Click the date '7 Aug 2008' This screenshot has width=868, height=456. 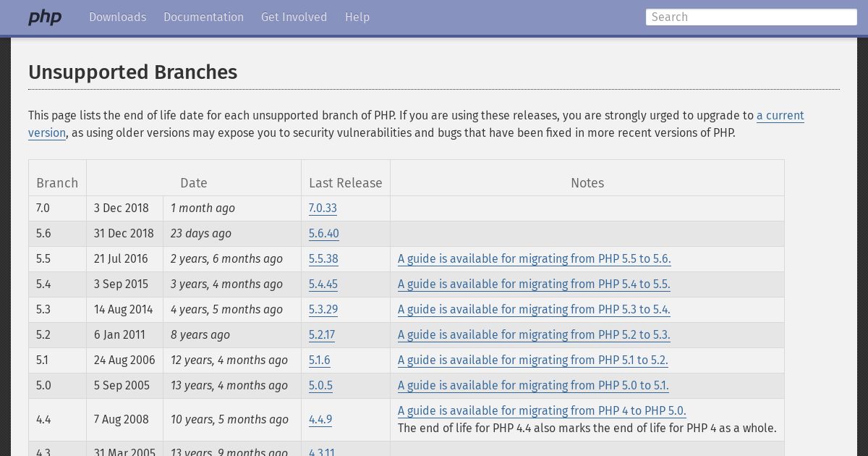tap(122, 420)
